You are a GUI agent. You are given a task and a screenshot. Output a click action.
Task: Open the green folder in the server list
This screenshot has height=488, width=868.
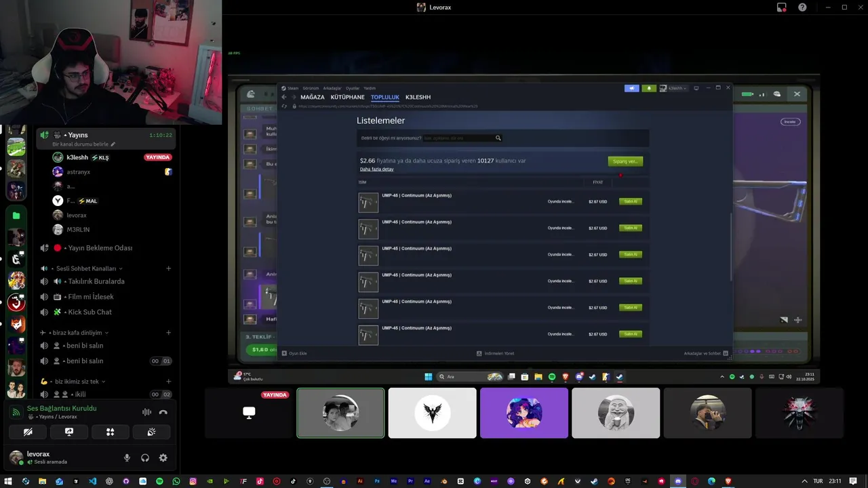[x=16, y=216]
